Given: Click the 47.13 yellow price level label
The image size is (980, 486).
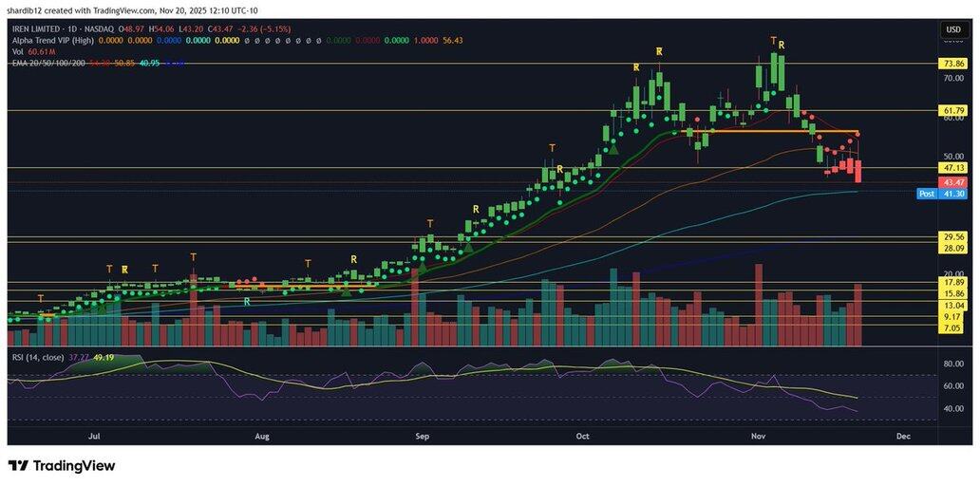Looking at the screenshot, I should tap(952, 167).
